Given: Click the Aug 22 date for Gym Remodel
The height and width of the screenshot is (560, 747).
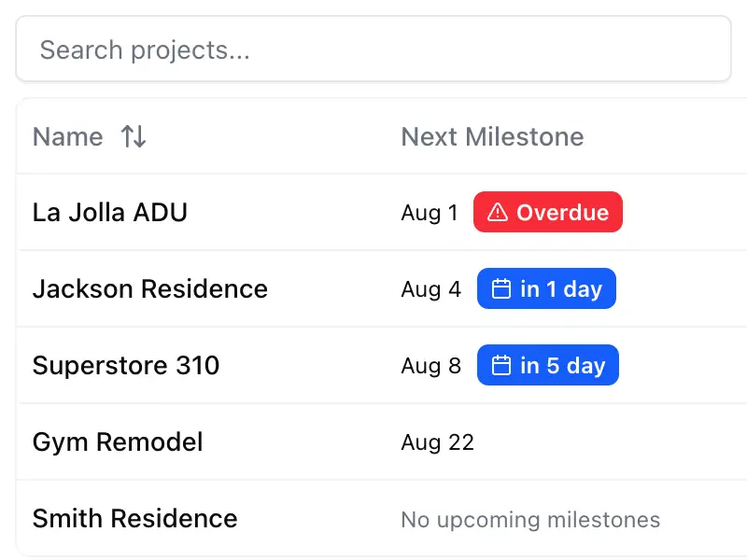Looking at the screenshot, I should (438, 441).
